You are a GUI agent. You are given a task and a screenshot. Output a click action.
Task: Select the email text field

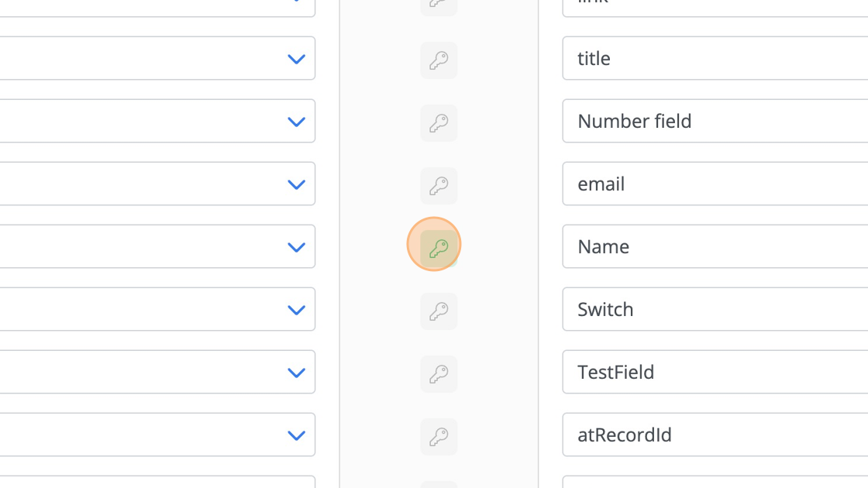pyautogui.click(x=715, y=184)
